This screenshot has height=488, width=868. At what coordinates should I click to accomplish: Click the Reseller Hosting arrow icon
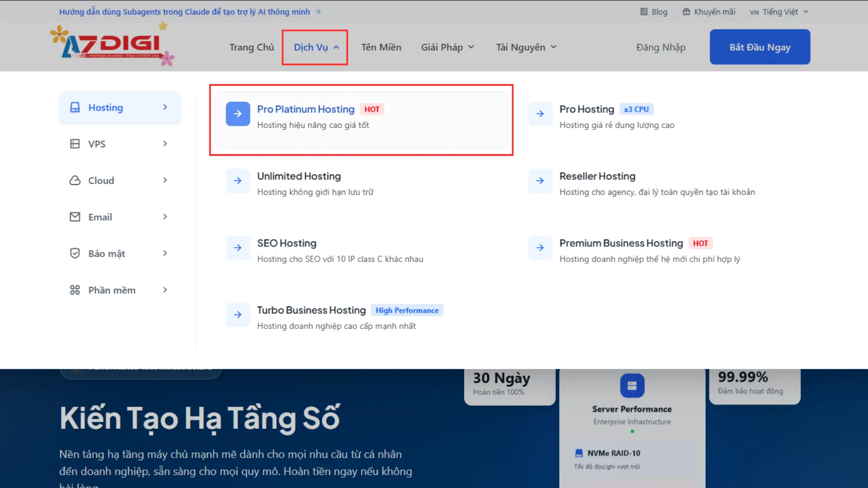click(540, 181)
